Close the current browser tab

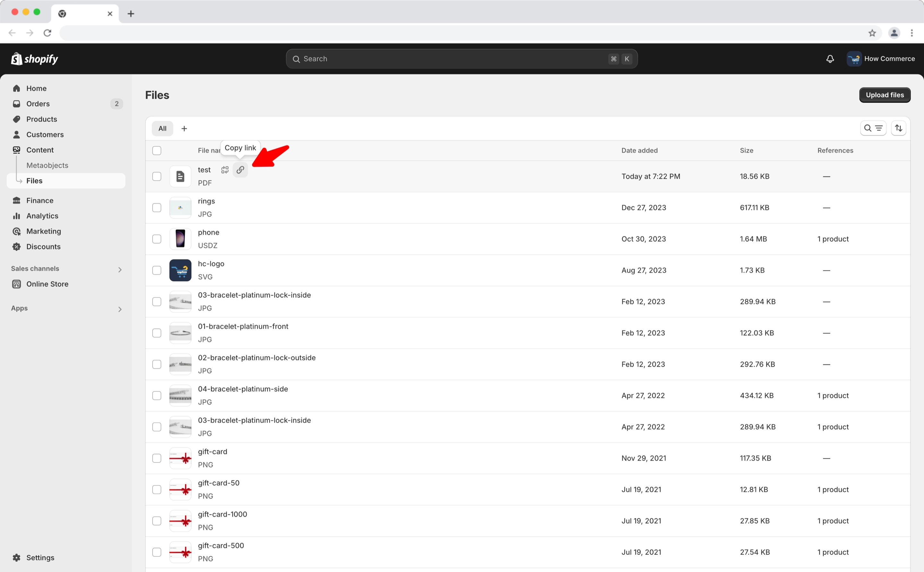coord(110,13)
